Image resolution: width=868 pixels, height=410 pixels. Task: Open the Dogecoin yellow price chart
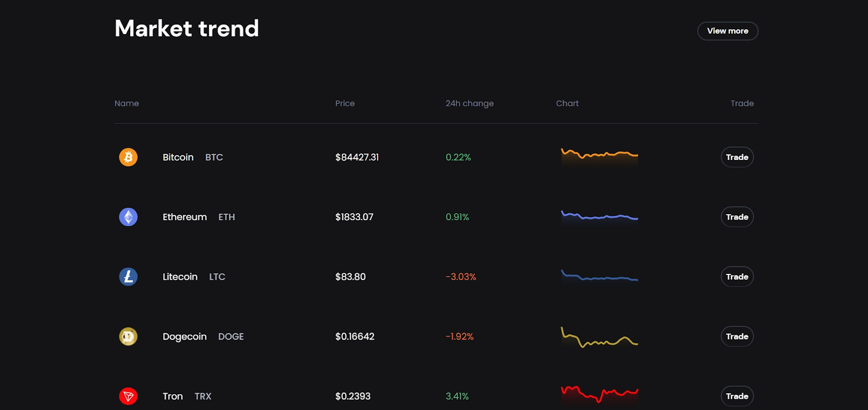(x=599, y=337)
